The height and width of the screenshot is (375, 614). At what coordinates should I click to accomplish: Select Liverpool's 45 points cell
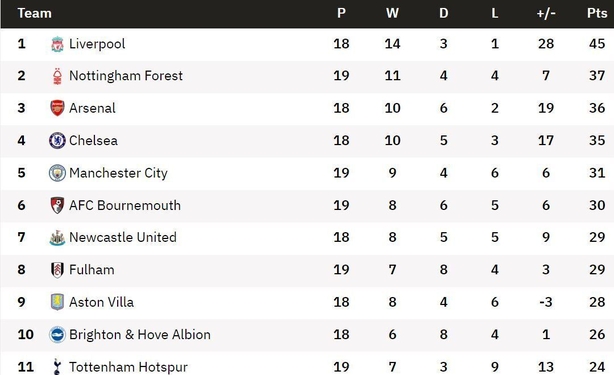click(x=597, y=44)
